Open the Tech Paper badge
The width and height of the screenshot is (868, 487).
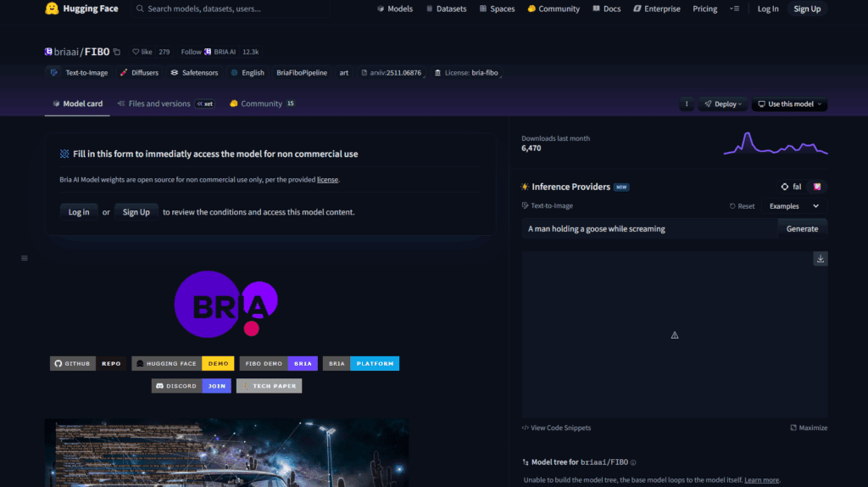pos(269,385)
